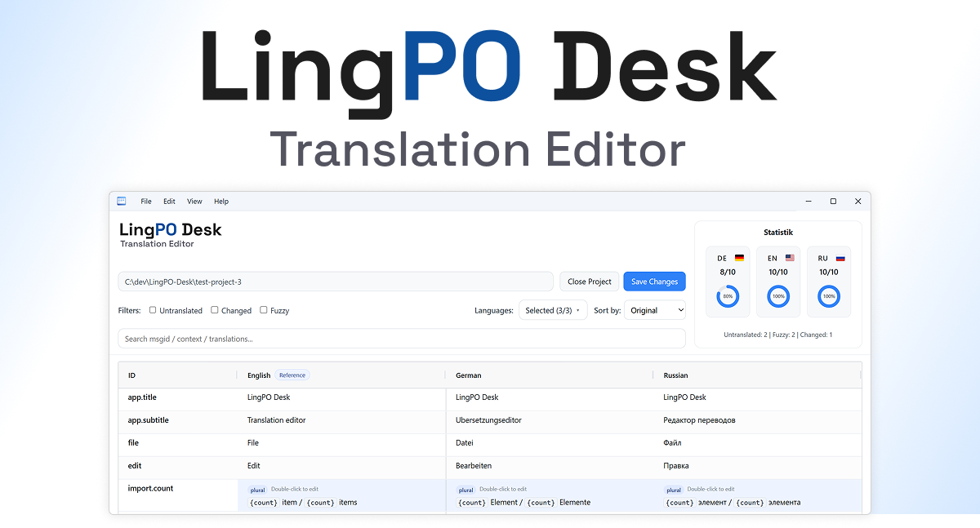Click the German flag icon in Statistik
This screenshot has height=528, width=980.
pyautogui.click(x=739, y=258)
